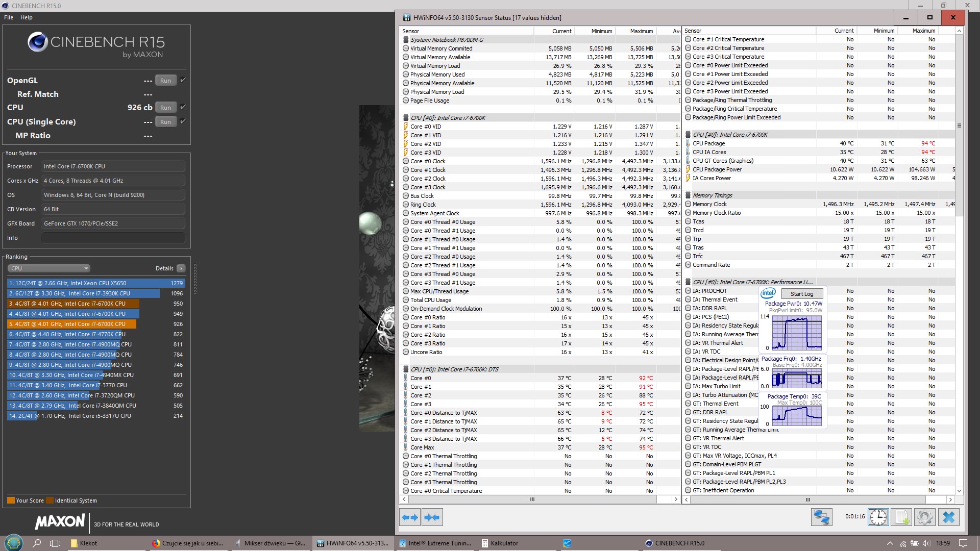This screenshot has height=551, width=980.
Task: Click Package Pwr0 graph in widget
Action: point(797,333)
